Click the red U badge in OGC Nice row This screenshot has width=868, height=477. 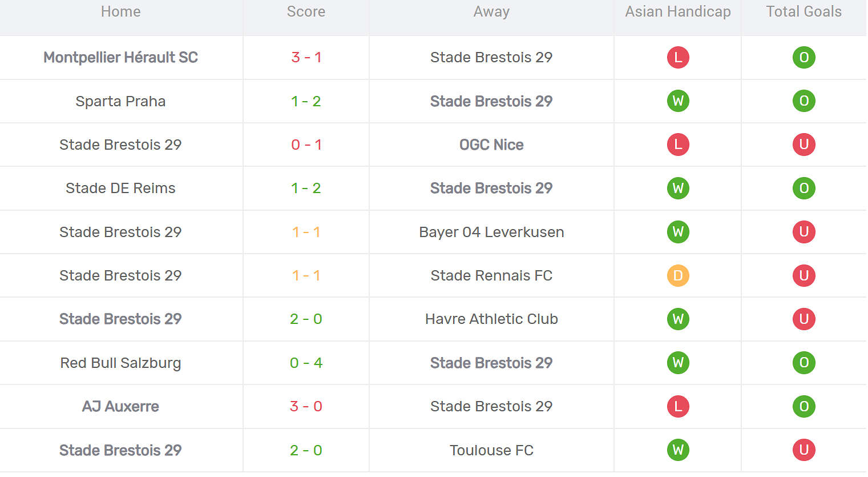click(804, 145)
